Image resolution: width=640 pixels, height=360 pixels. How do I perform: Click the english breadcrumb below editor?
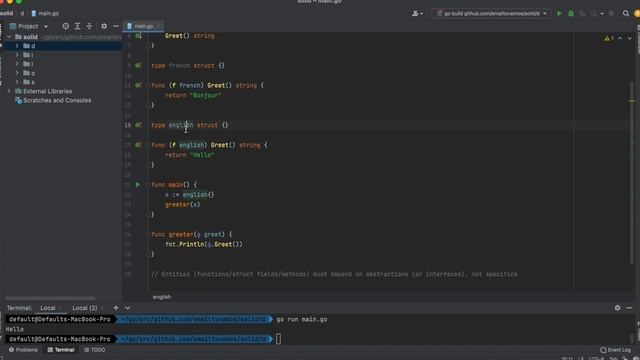pos(162,297)
